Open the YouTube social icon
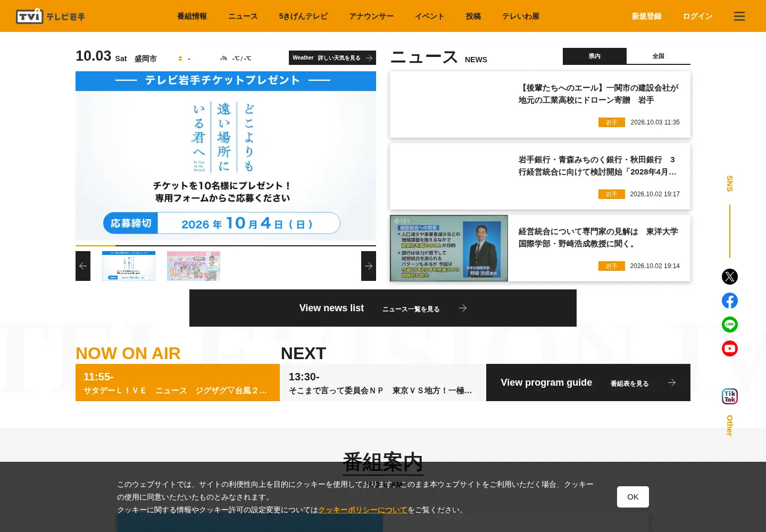The image size is (766, 532). [730, 348]
